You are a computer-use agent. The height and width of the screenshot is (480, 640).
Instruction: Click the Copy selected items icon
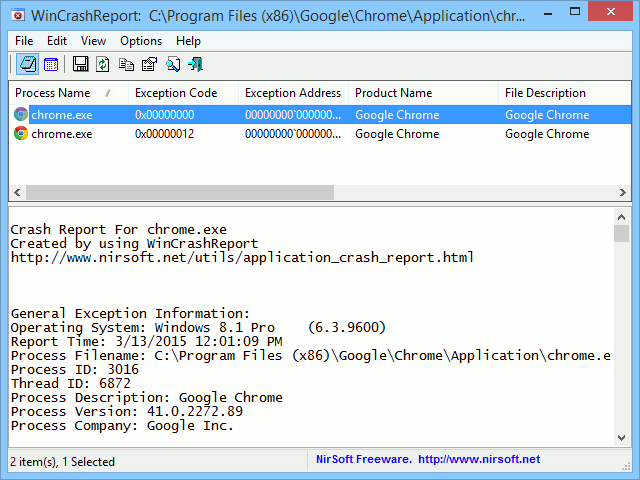pos(126,64)
